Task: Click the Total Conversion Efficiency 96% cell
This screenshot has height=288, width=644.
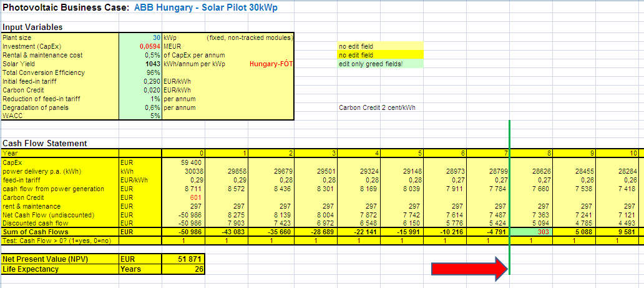Action: [140, 72]
